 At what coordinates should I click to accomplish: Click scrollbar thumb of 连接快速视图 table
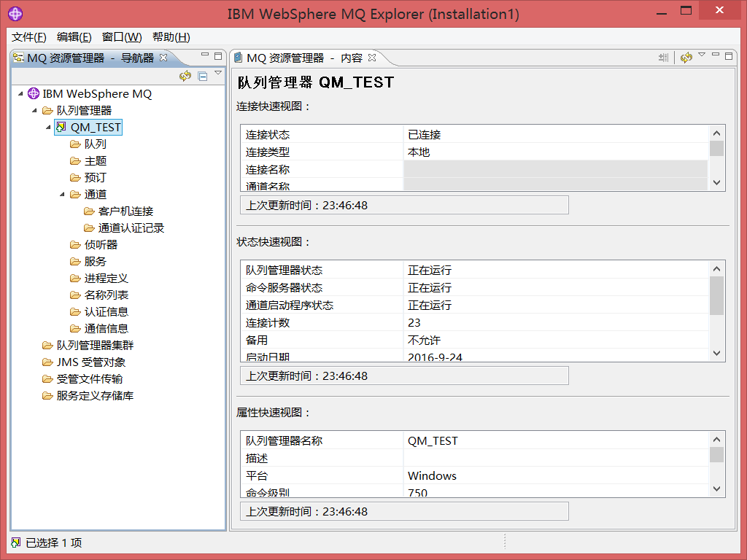pyautogui.click(x=716, y=149)
